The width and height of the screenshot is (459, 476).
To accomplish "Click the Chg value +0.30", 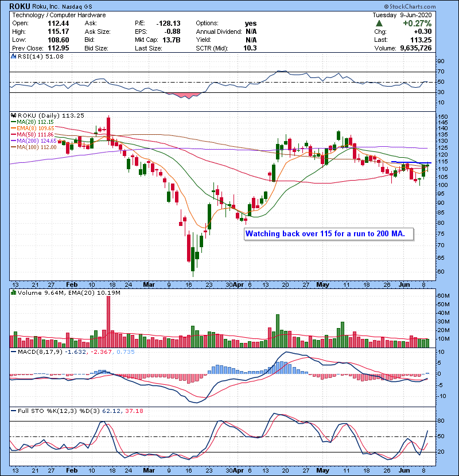I will coord(422,32).
